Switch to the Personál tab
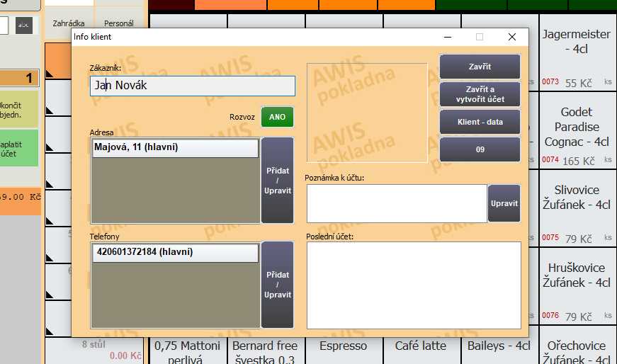Viewport: 617px width, 364px height. pyautogui.click(x=118, y=24)
